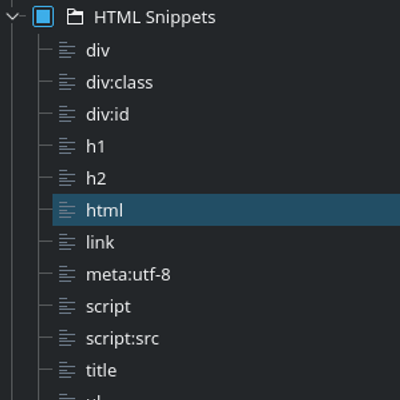Viewport: 400px width, 400px height.
Task: Click the highlighted html snippet icon
Action: tap(67, 210)
